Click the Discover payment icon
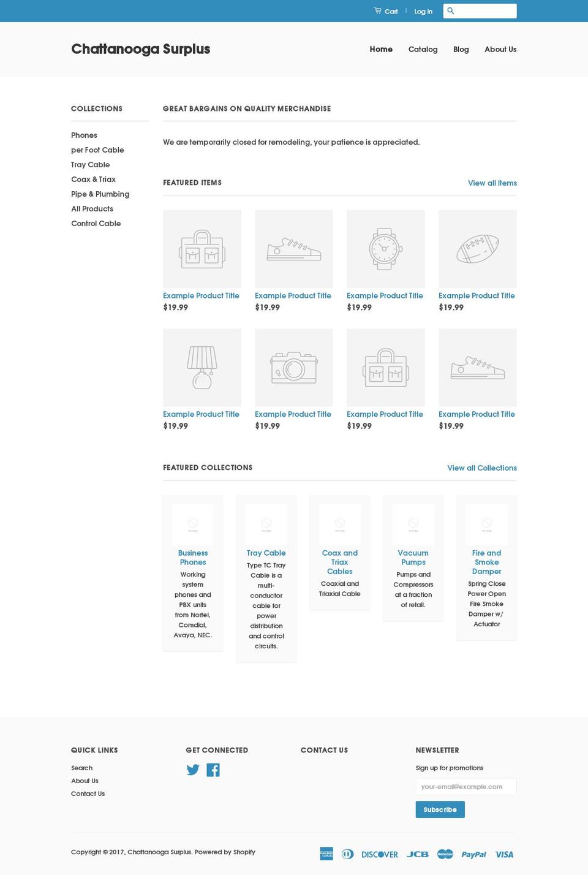Screen dimensions: 588x875 pos(380,854)
